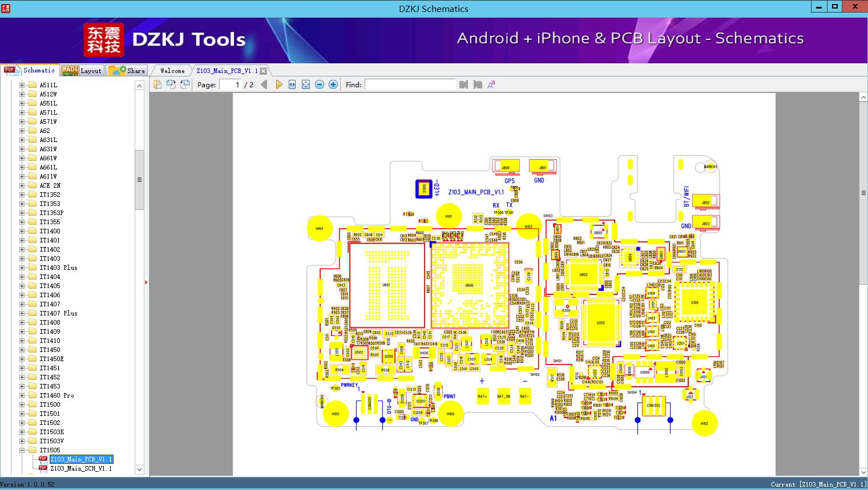Zoom out with the minus icon

(x=320, y=84)
